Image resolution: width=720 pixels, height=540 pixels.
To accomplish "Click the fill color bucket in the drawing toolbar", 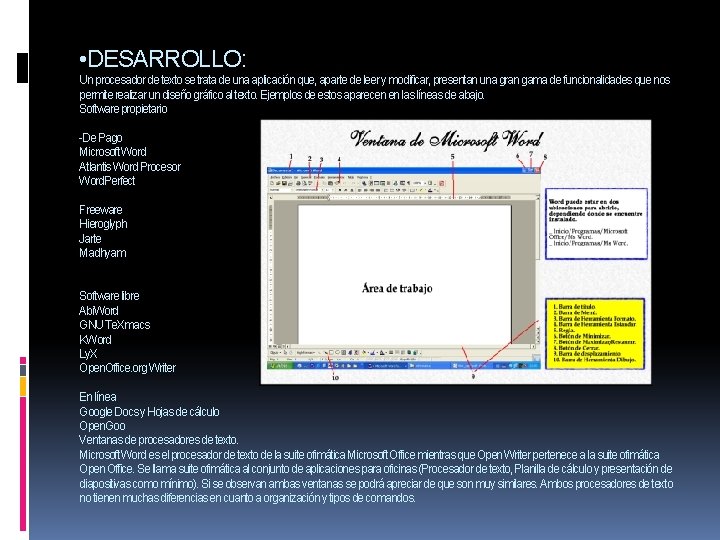I will (x=364, y=353).
